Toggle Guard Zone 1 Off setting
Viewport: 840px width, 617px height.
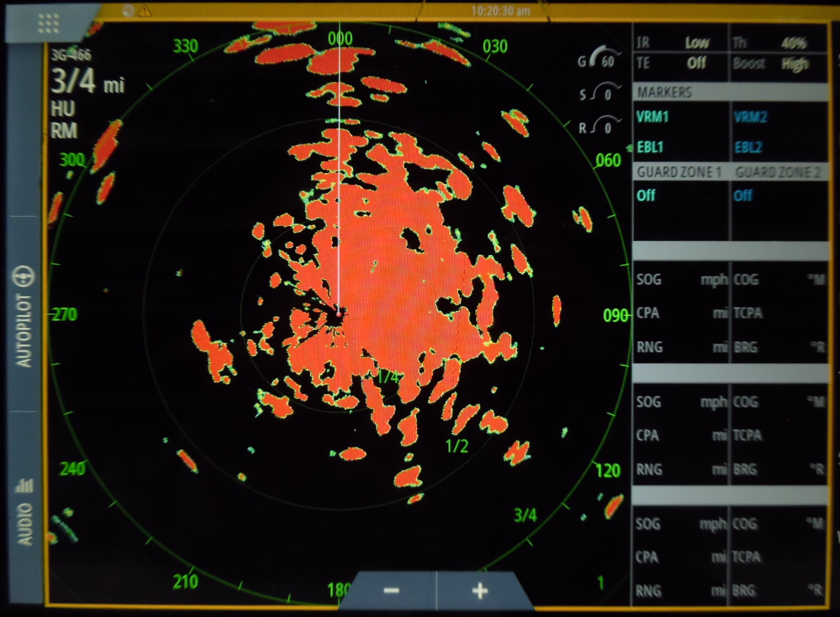(646, 195)
